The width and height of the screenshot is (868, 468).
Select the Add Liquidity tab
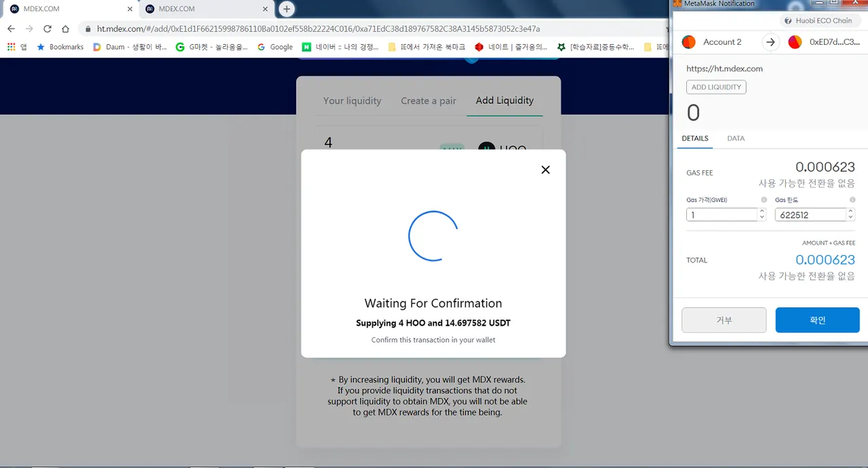(505, 100)
